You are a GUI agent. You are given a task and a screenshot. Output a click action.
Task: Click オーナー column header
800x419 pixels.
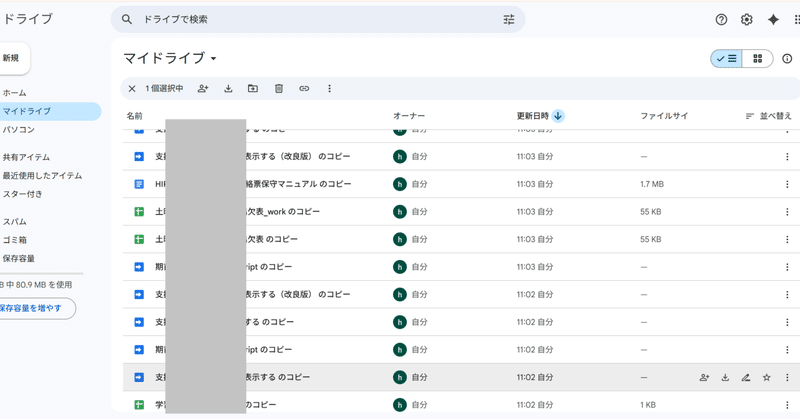409,116
